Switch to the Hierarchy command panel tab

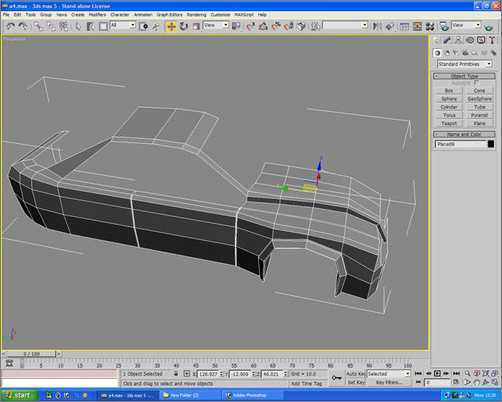459,40
